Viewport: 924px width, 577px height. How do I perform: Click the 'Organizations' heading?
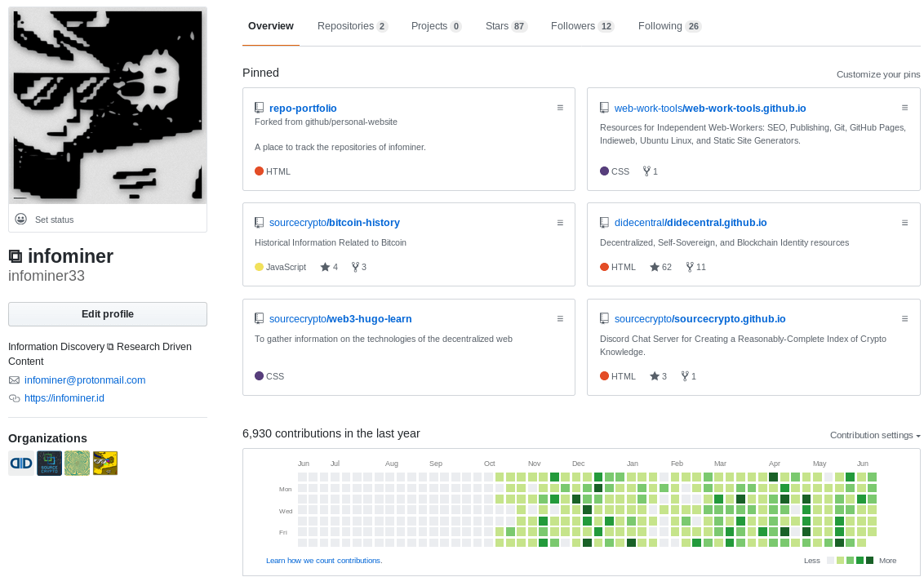click(47, 438)
